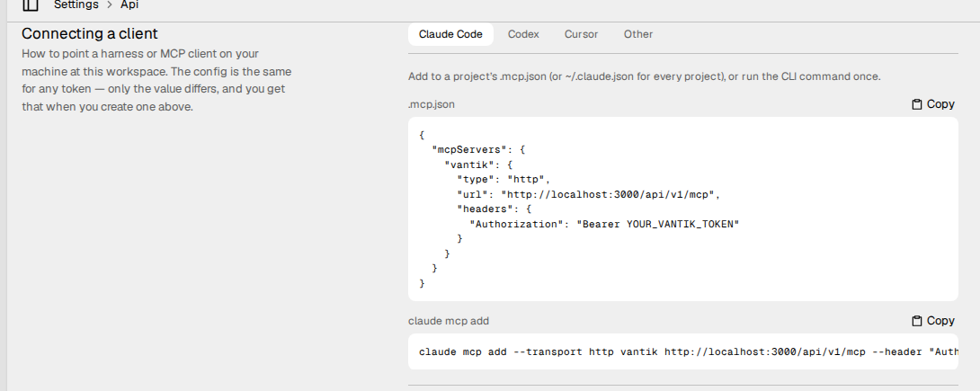The width and height of the screenshot is (980, 391).
Task: Click the "type": "http" line
Action: tap(503, 180)
